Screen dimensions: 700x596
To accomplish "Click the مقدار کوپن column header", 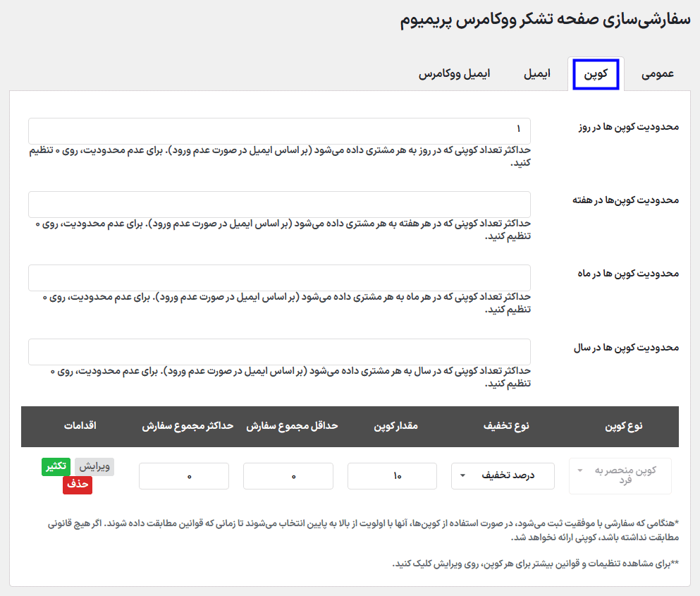I will click(x=395, y=426).
